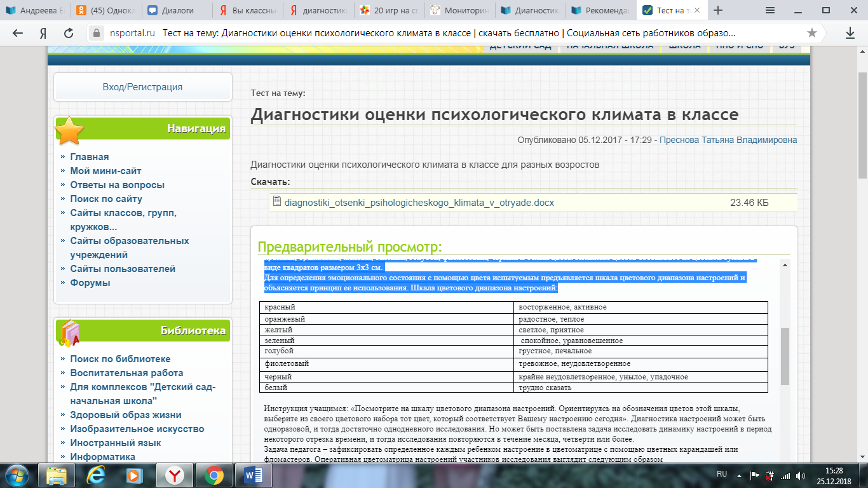Click the address bar URL nsportal.ru

pos(132,33)
